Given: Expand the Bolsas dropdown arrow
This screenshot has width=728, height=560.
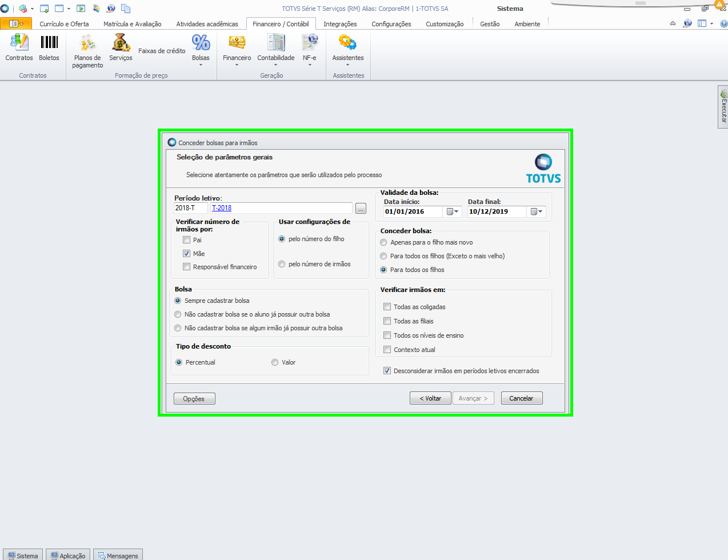Looking at the screenshot, I should (x=201, y=65).
